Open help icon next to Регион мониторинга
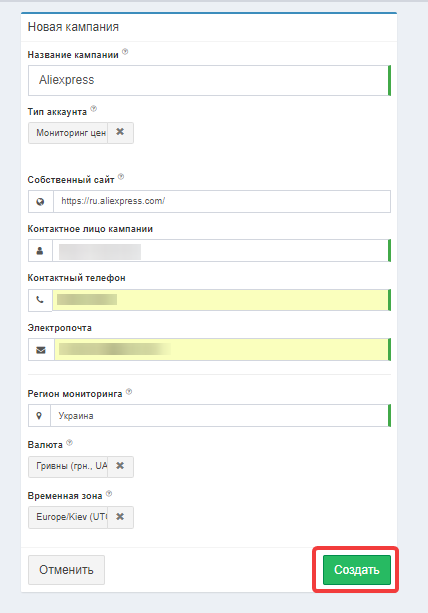428x613 pixels. [129, 391]
